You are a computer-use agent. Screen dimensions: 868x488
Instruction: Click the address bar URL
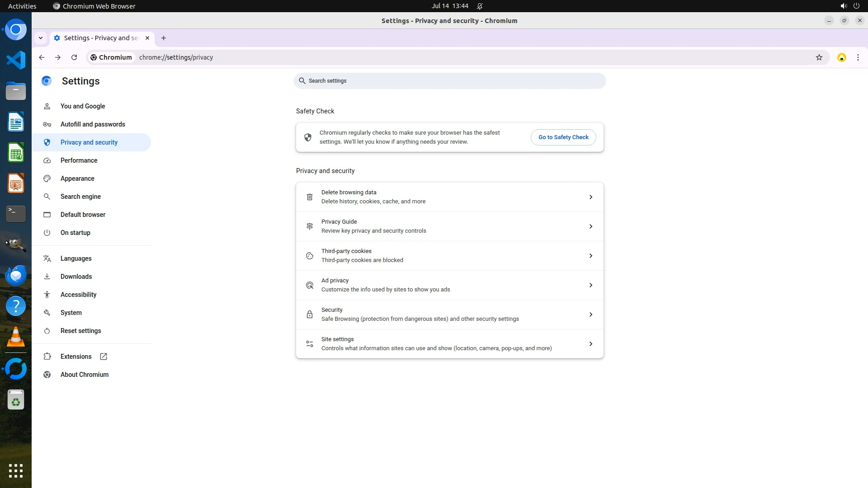click(x=176, y=57)
